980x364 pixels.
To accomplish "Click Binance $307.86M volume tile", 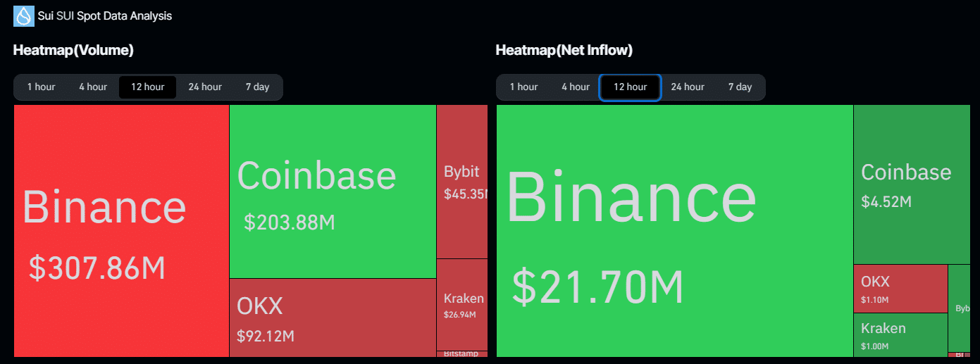I will [x=121, y=231].
